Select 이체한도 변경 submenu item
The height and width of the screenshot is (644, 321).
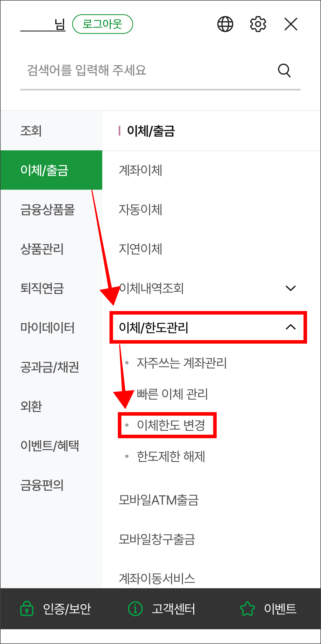pyautogui.click(x=171, y=425)
